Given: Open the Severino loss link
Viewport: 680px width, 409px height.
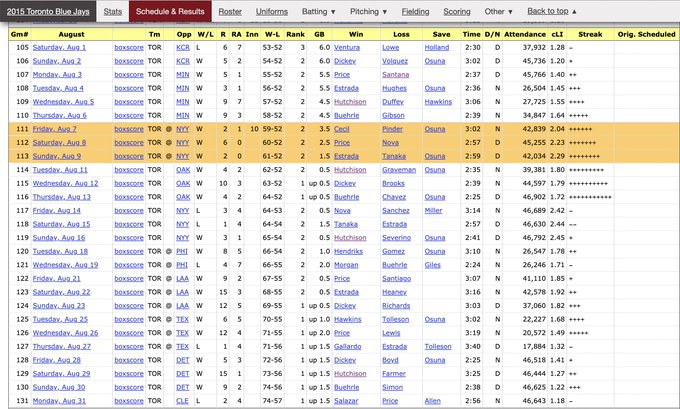Looking at the screenshot, I should coord(396,238).
